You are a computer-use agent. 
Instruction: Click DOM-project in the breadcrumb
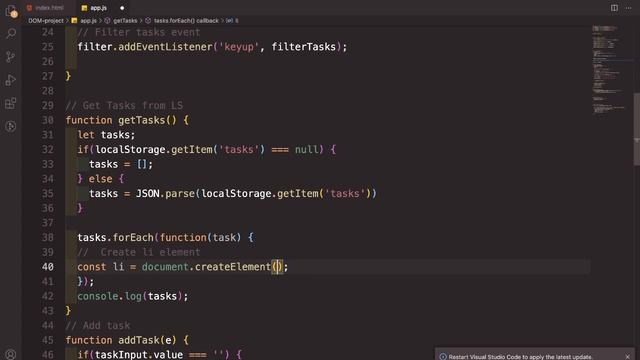(x=46, y=20)
